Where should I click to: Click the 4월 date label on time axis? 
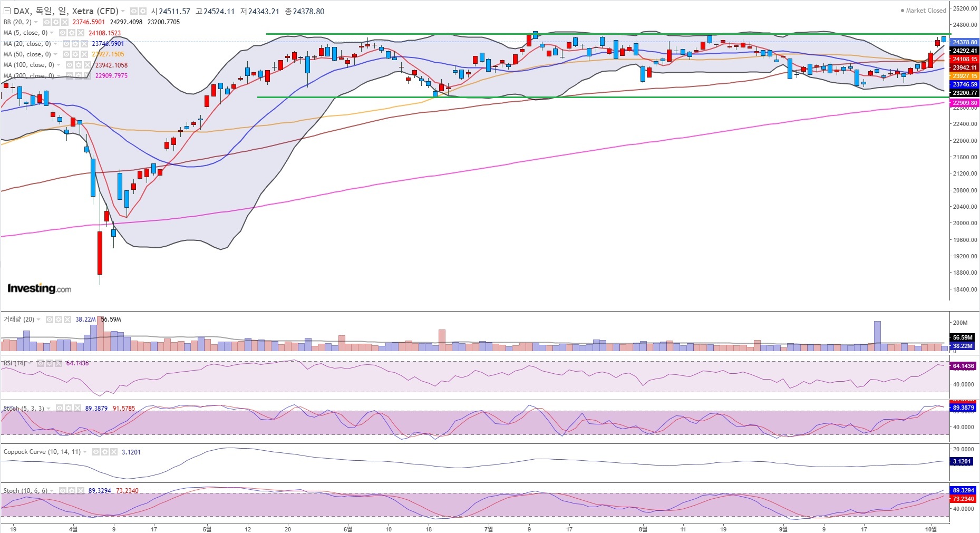(x=73, y=529)
